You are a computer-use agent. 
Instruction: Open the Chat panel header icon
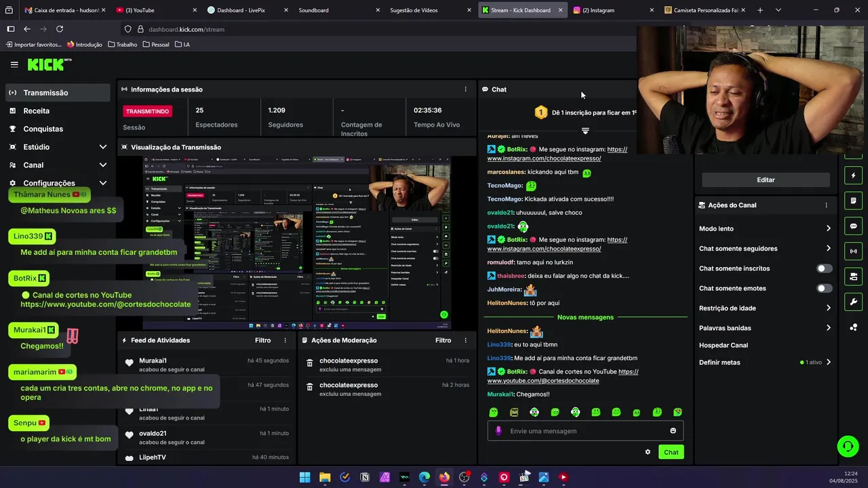[486, 89]
